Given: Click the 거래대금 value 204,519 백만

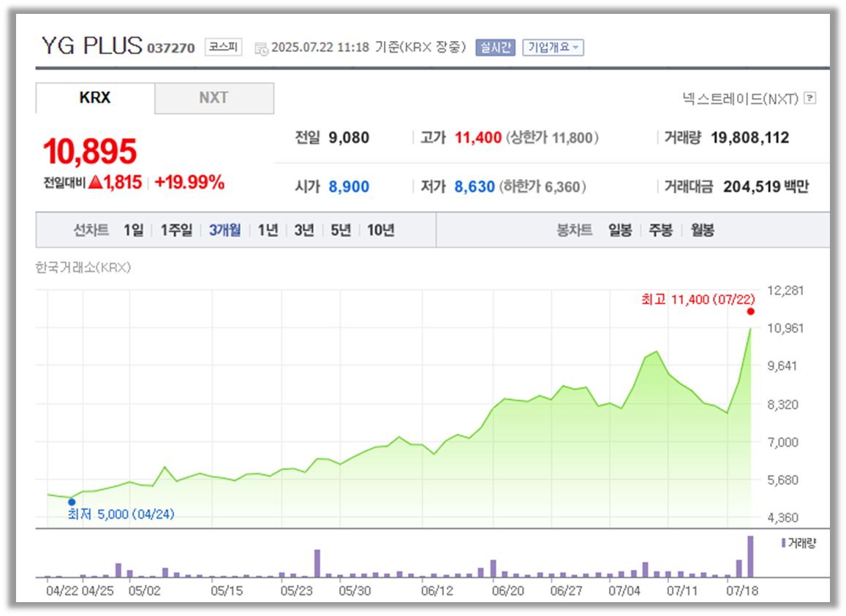Looking at the screenshot, I should tap(766, 186).
